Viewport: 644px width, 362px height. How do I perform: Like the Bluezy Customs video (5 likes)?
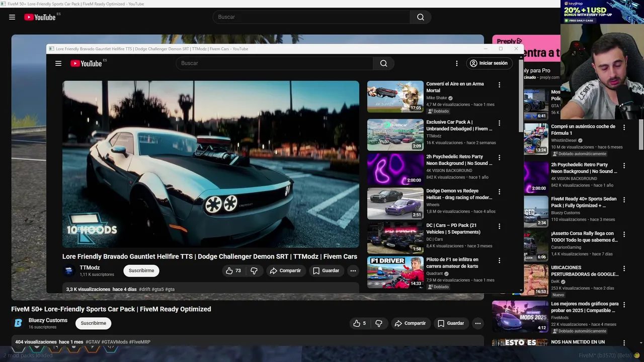point(359,323)
